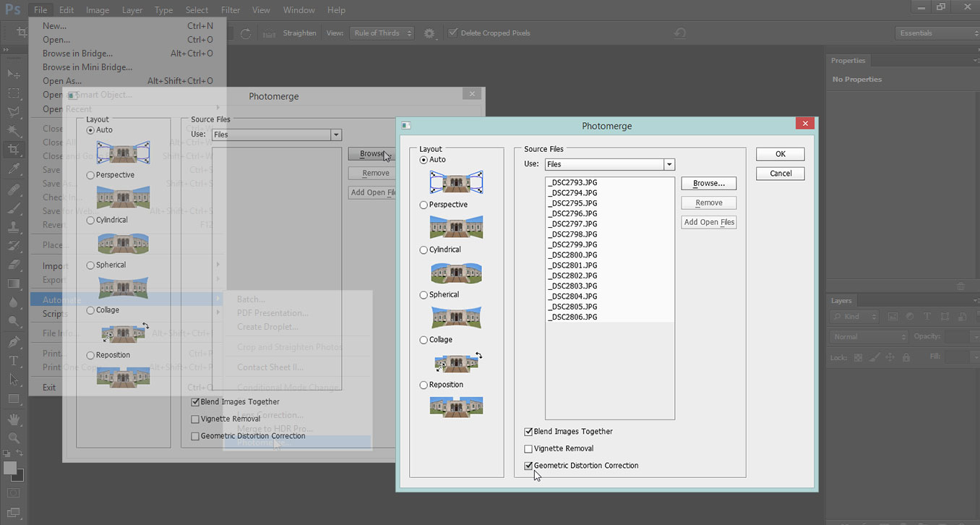This screenshot has height=525, width=980.
Task: Click the Straighten button label
Action: (300, 33)
